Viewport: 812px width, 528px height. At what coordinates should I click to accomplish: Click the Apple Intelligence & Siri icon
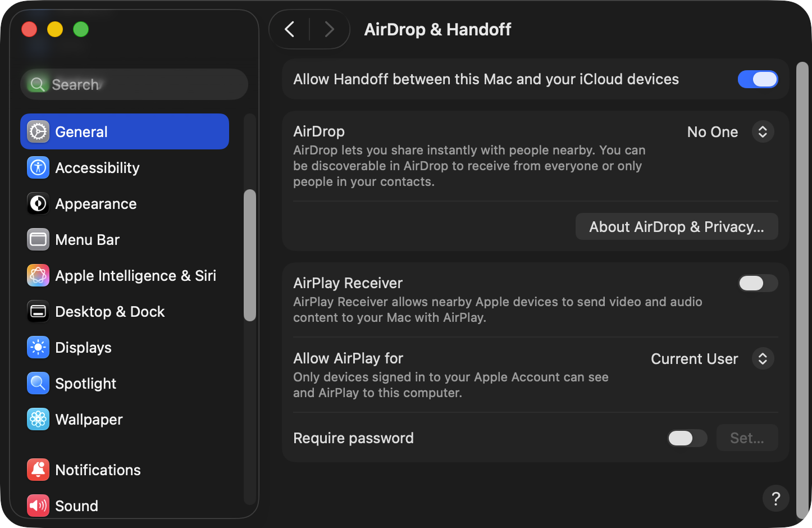point(38,275)
